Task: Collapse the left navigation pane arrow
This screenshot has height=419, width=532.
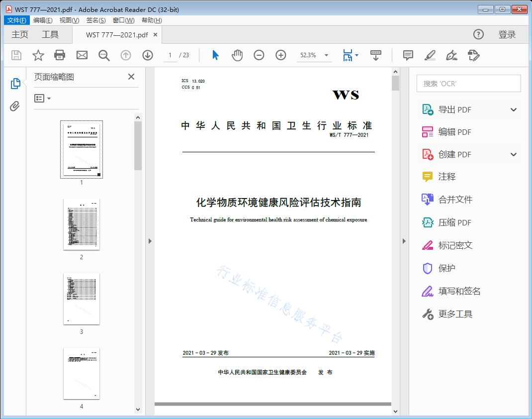Action: tap(150, 241)
